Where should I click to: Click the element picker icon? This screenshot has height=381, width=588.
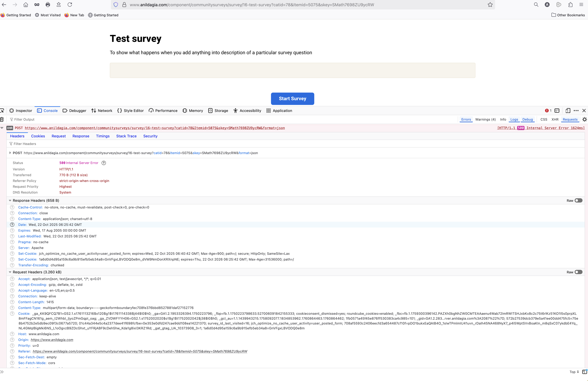(x=2, y=111)
